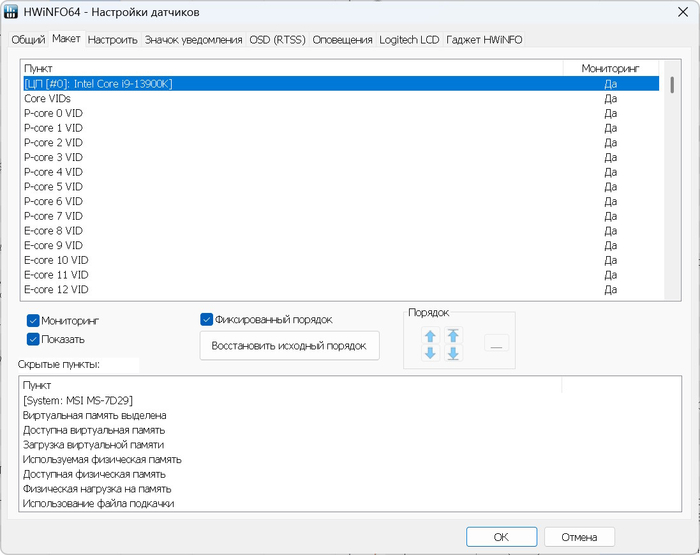This screenshot has width=700, height=555.
Task: Go to the Logitech LCD tab
Action: (x=409, y=40)
